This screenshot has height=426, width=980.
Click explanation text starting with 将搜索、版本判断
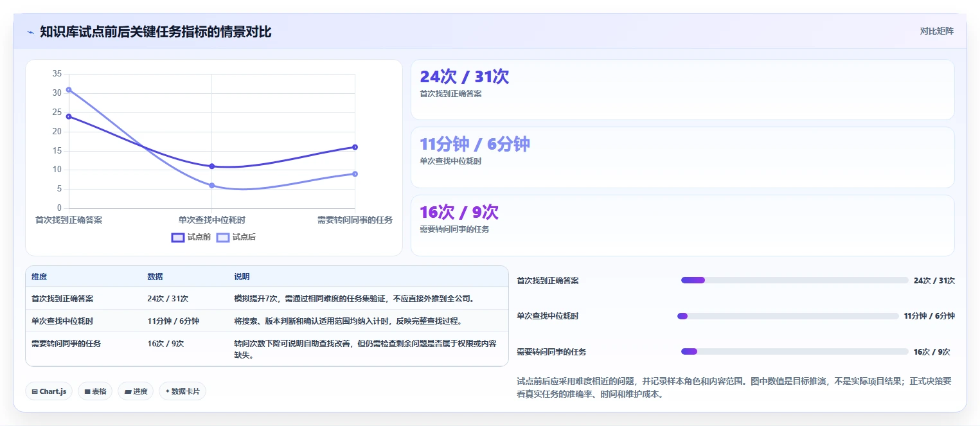pyautogui.click(x=348, y=321)
